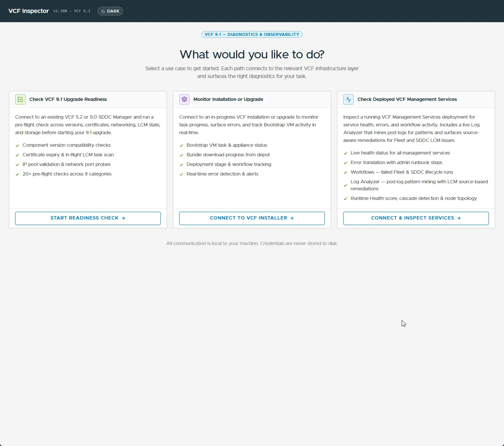Click the VCF Inspector title
This screenshot has width=504, height=446.
click(28, 11)
